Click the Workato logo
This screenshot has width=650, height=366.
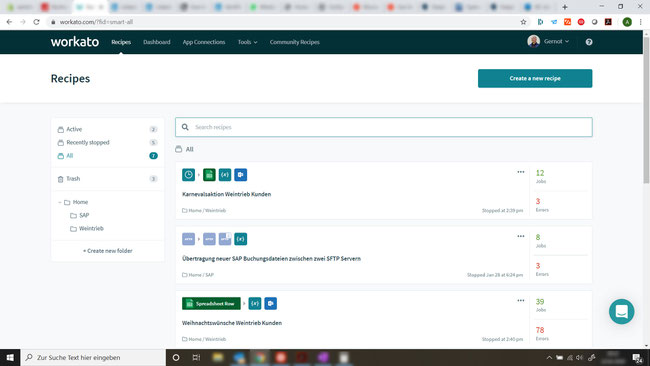pyautogui.click(x=75, y=42)
